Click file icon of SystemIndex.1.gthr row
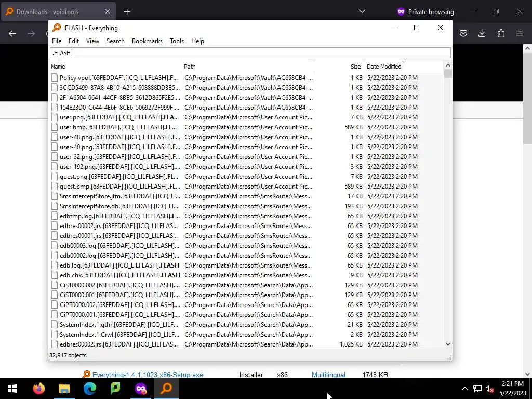 point(54,325)
